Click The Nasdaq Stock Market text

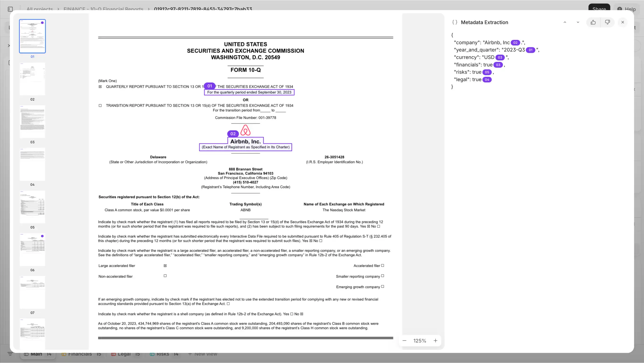344,210
